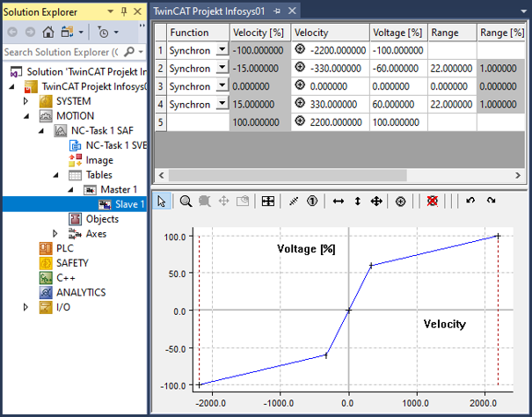The image size is (532, 417).
Task: Redo last graph edit
Action: [491, 201]
